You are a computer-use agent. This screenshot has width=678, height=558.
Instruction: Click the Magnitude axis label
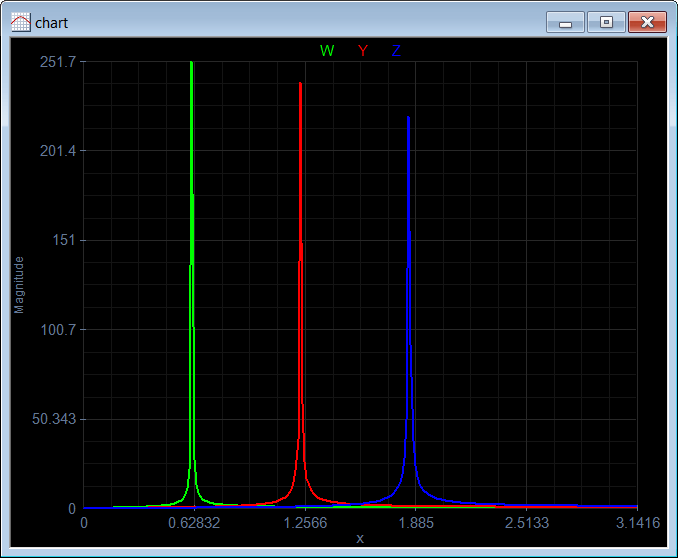pos(19,285)
